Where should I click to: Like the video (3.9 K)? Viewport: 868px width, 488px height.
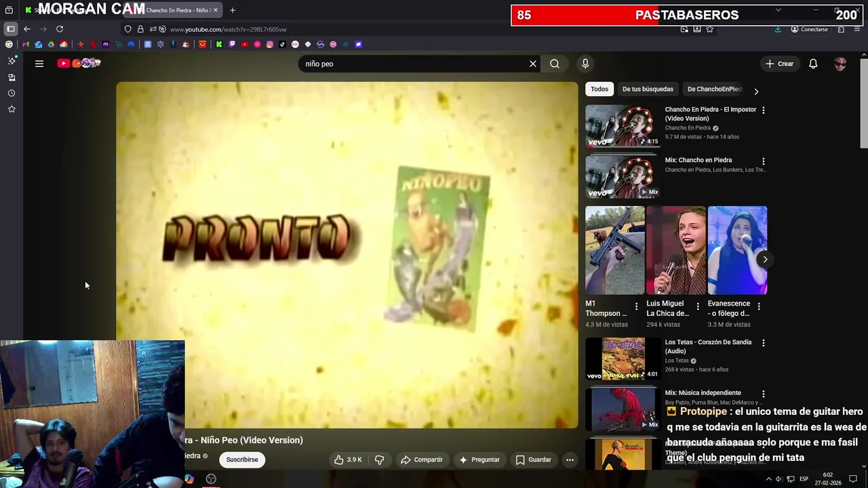click(x=349, y=460)
